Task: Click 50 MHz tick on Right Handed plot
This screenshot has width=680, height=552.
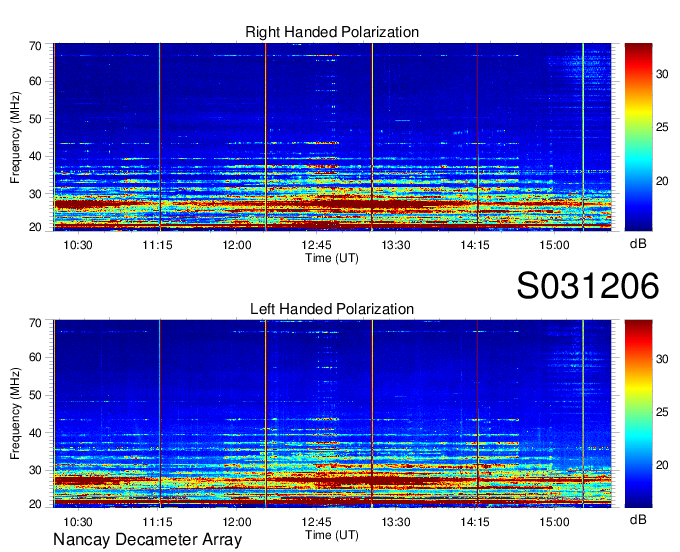Action: pyautogui.click(x=35, y=119)
